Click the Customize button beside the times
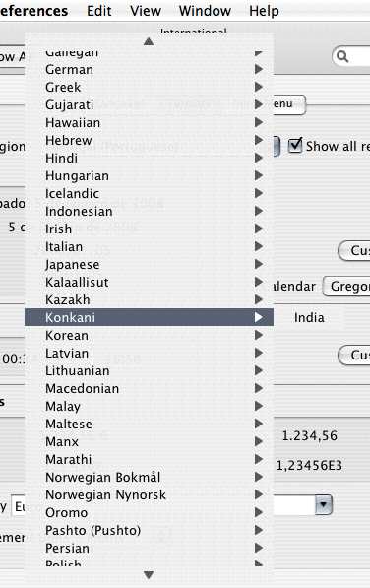370x588 pixels. point(354,355)
